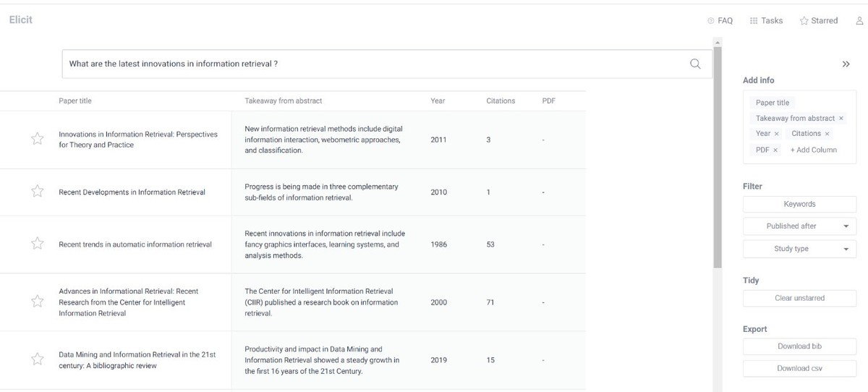View the Starred papers
Viewport: 868px width, 392px height.
point(819,21)
